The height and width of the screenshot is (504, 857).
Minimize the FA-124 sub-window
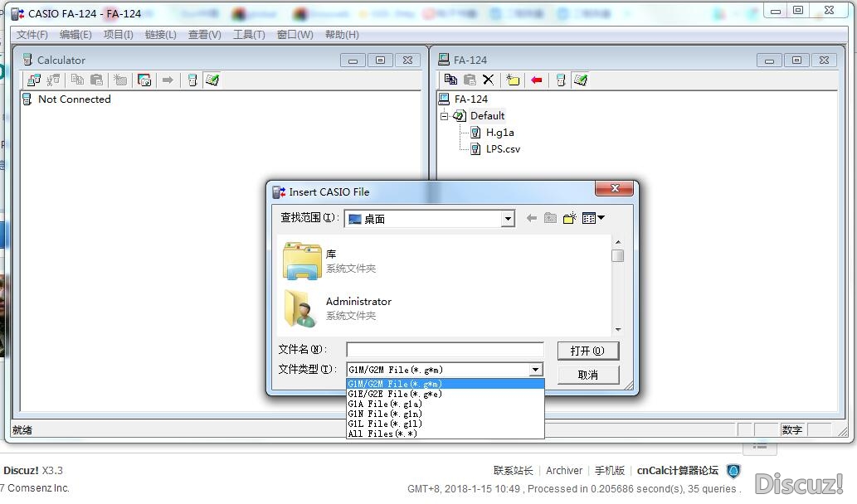[769, 60]
